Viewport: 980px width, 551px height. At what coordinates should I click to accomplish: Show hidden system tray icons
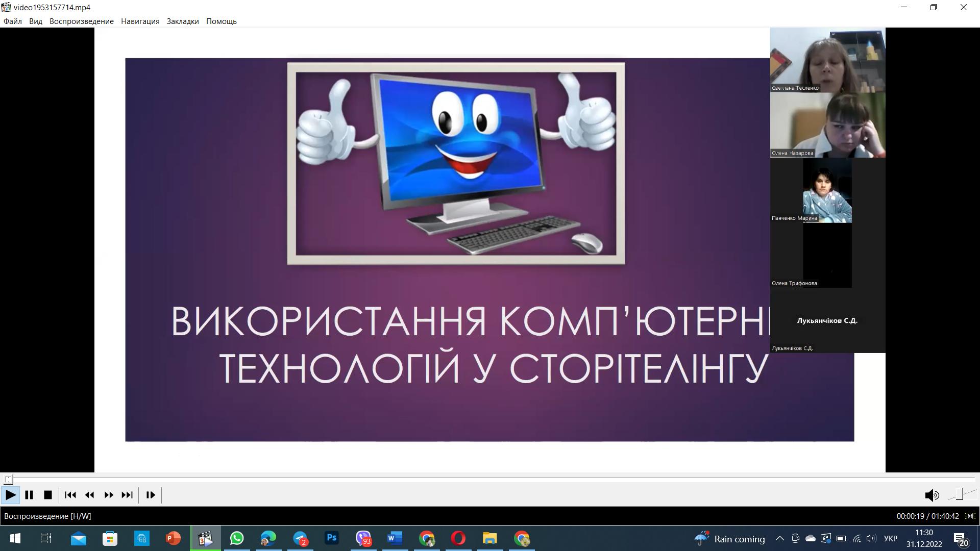pos(779,538)
